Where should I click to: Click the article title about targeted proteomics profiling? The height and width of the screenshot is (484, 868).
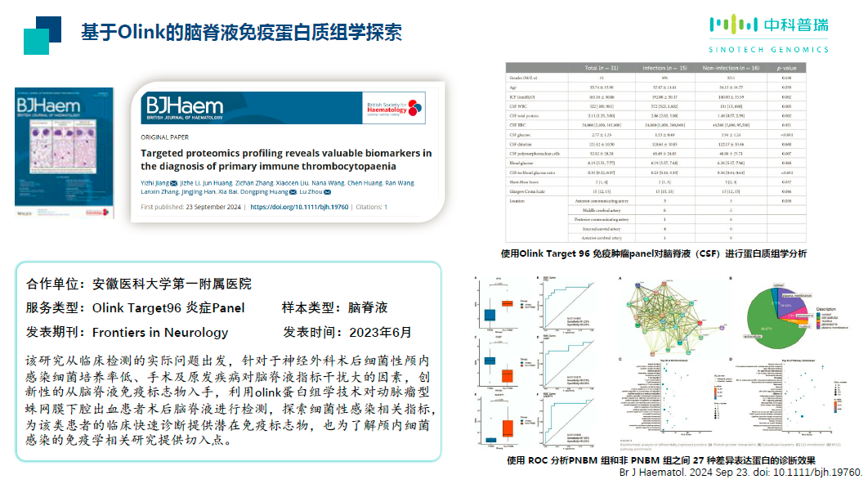(285, 159)
